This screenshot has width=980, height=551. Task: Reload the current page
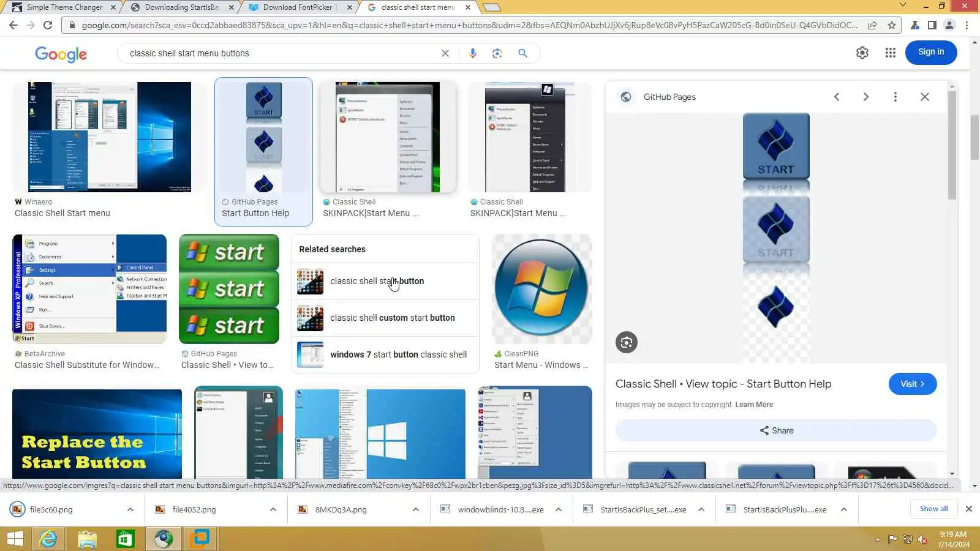coord(48,25)
